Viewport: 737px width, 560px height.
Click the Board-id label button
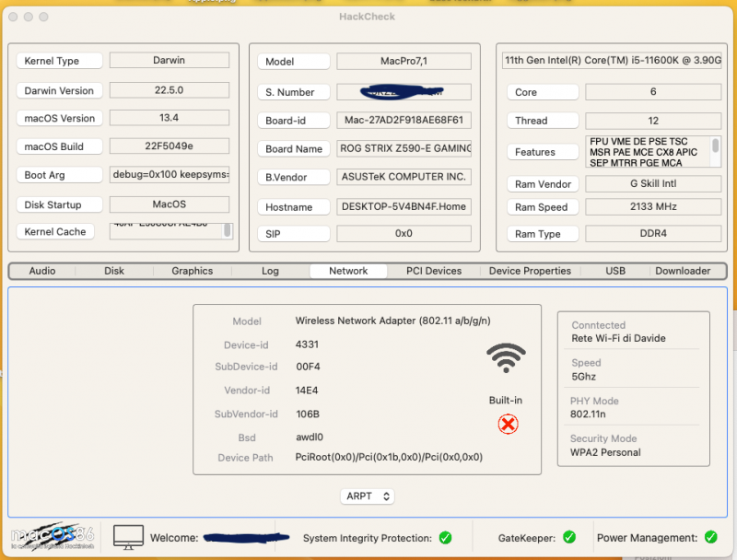[294, 121]
